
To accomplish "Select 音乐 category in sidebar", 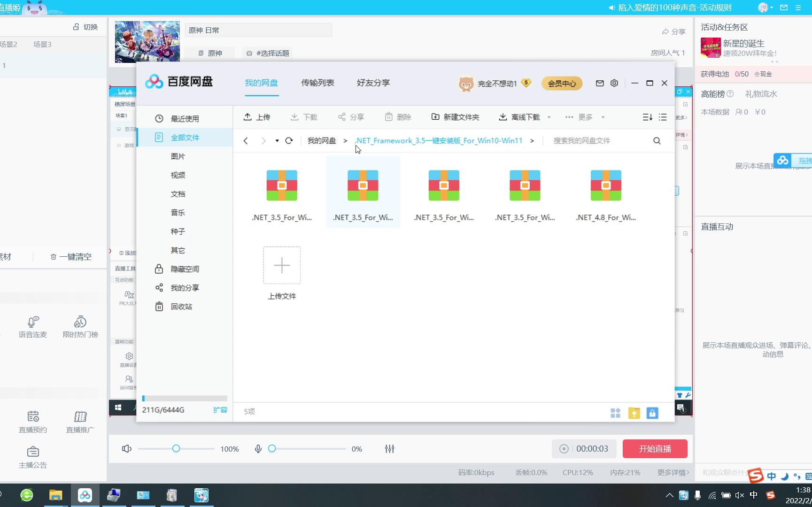I will 178,213.
